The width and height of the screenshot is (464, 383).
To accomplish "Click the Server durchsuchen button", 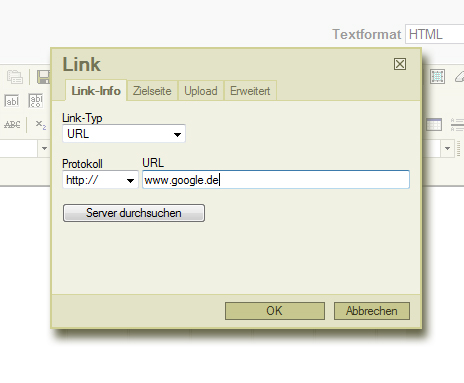I will click(x=134, y=213).
